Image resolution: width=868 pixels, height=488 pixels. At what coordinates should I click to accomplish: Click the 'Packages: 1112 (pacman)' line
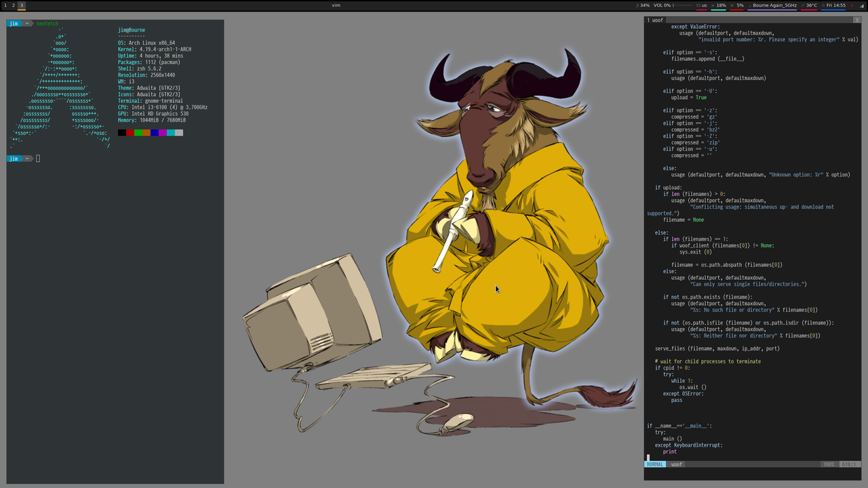pyautogui.click(x=149, y=62)
